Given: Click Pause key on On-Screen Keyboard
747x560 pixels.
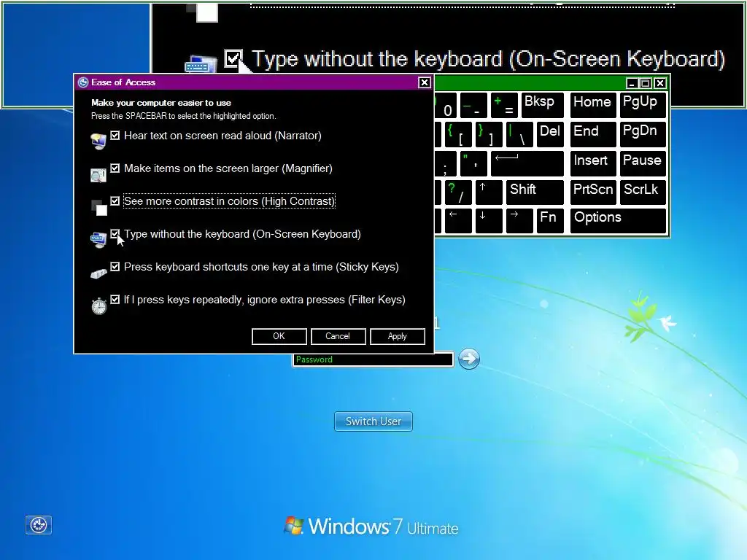Looking at the screenshot, I should pos(643,164).
